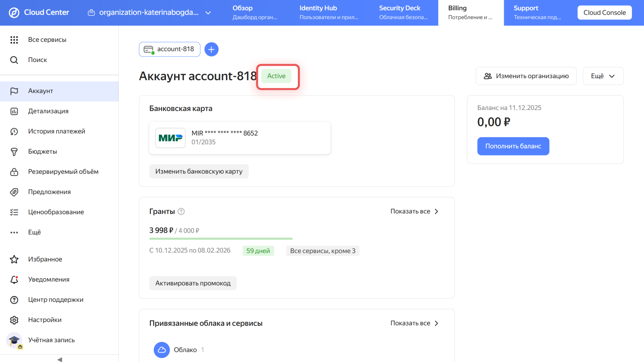Open Настройки gear icon
The image size is (644, 362).
14,320
